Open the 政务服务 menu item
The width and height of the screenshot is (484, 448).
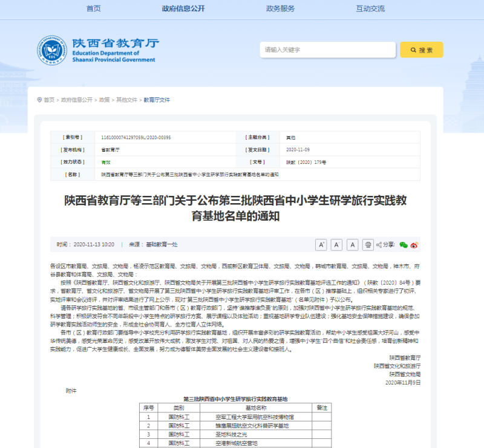pos(280,8)
